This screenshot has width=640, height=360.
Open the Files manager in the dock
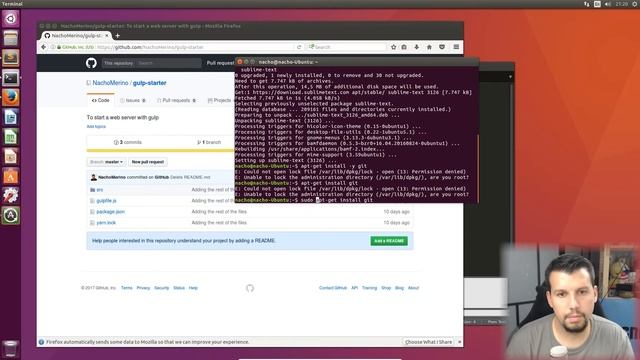[11, 38]
